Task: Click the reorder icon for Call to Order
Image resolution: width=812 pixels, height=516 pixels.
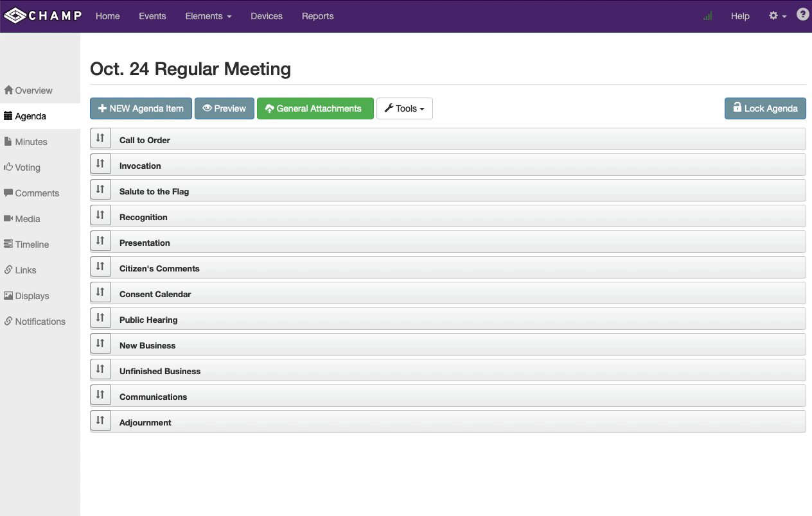Action: pyautogui.click(x=100, y=139)
